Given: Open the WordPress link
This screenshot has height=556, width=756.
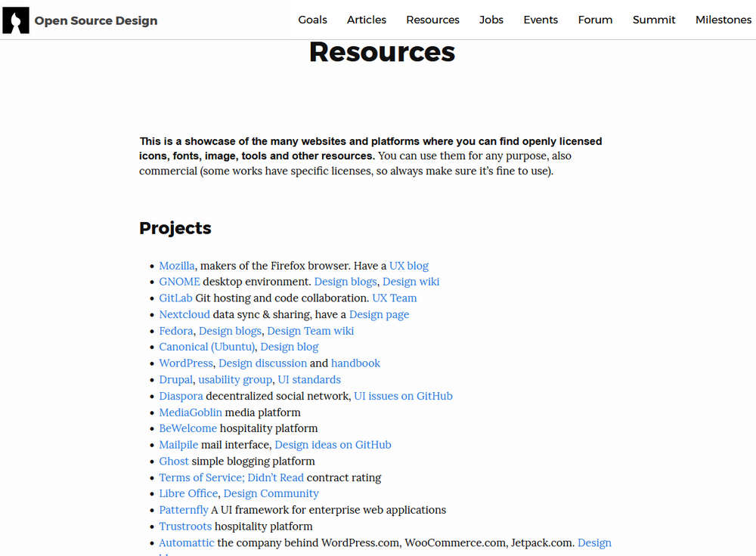Looking at the screenshot, I should pos(186,363).
